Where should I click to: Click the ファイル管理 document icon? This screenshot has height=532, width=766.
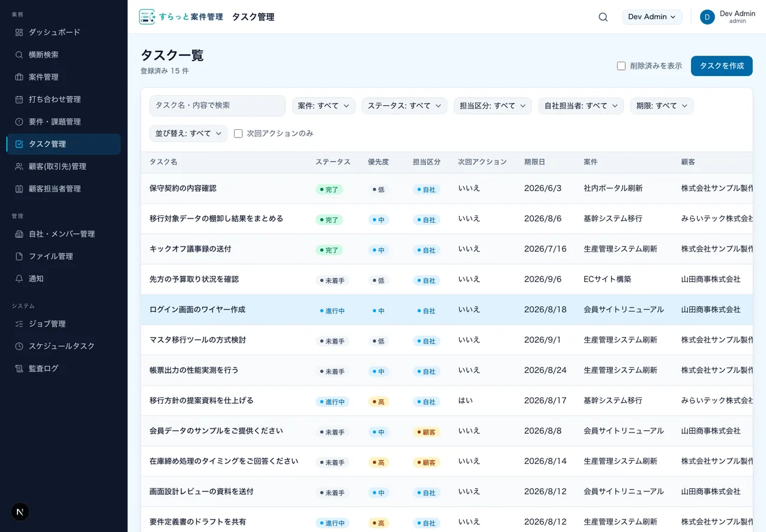[x=19, y=256]
